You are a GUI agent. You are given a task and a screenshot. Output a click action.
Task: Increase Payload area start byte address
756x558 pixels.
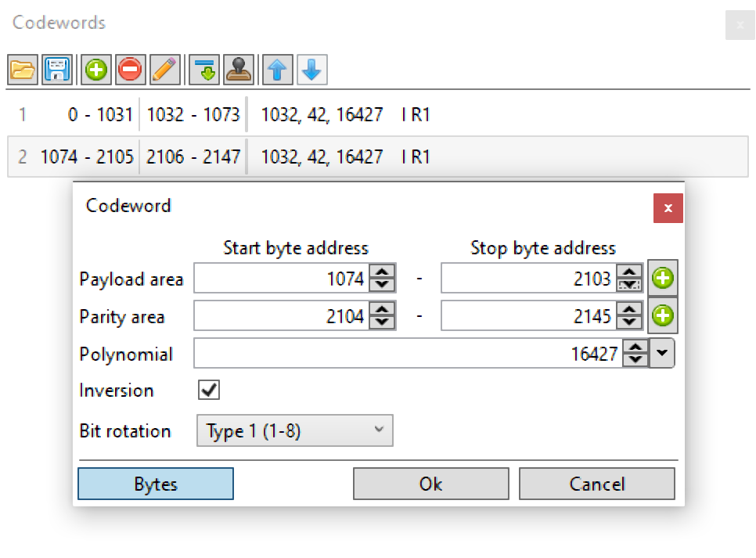(383, 272)
